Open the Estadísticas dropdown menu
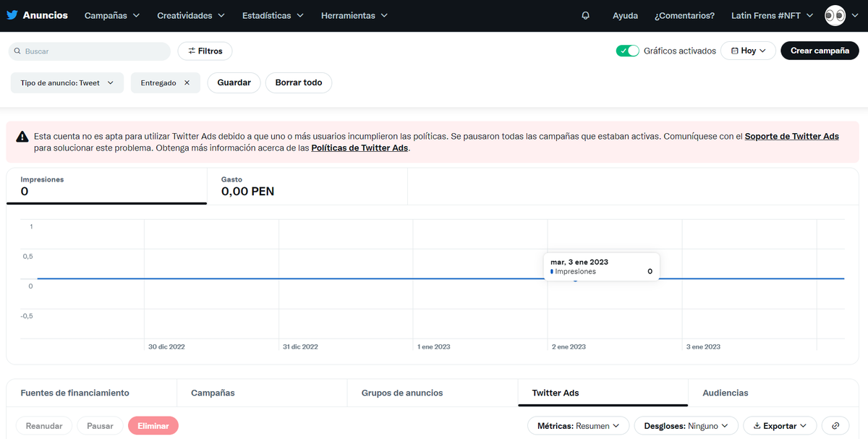This screenshot has width=868, height=439. [x=273, y=15]
